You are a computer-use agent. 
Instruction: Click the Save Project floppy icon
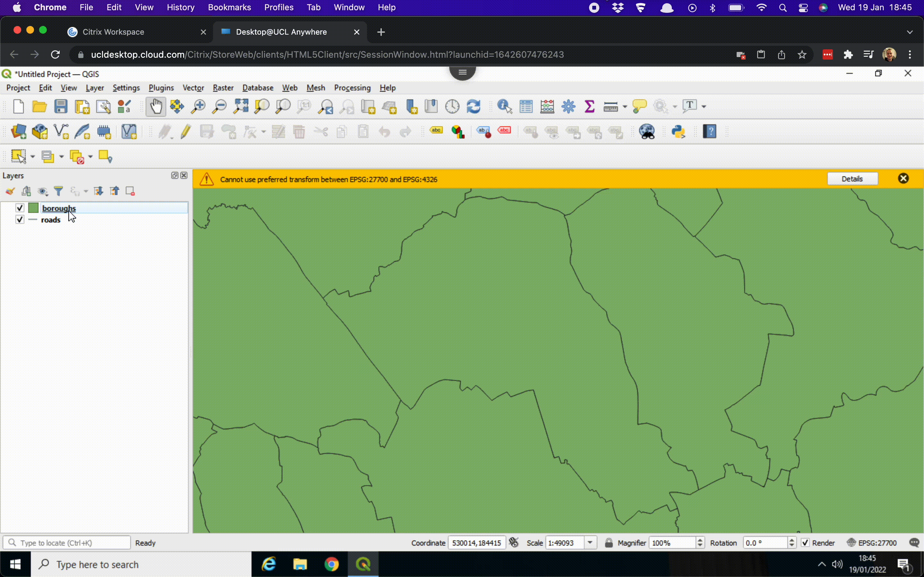pos(61,106)
